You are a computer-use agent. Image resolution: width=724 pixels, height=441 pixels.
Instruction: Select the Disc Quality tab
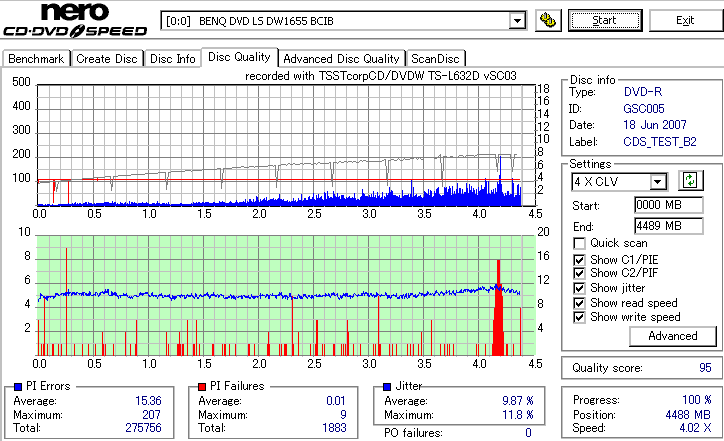[x=239, y=57]
